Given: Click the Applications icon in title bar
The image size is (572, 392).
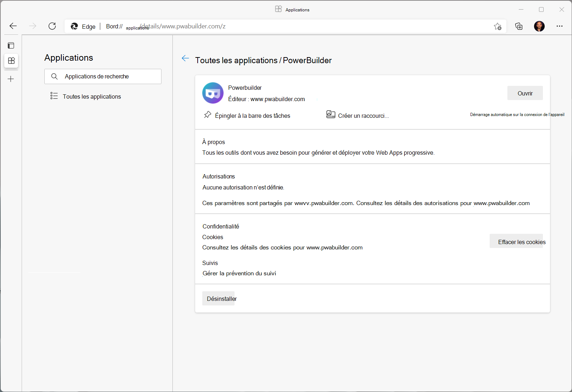Looking at the screenshot, I should tap(279, 9).
